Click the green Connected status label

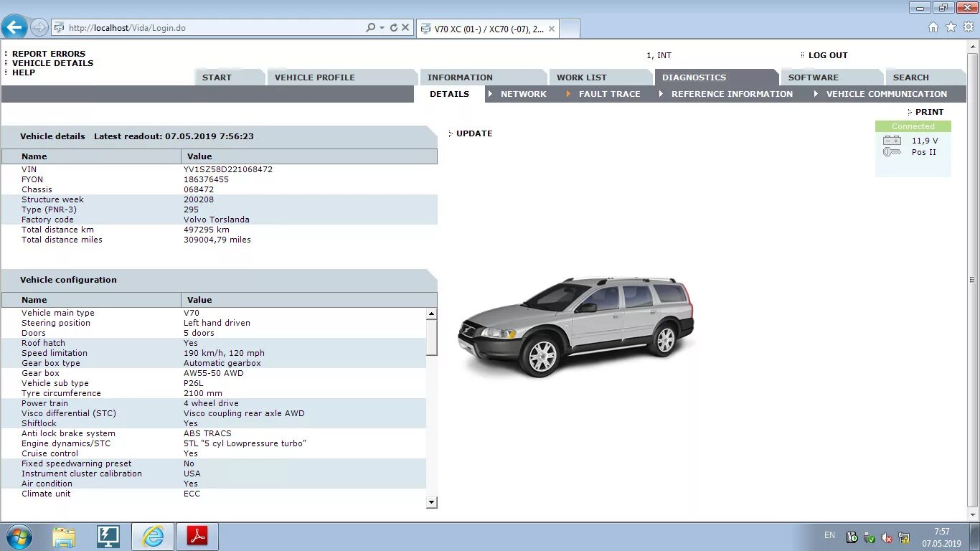(x=913, y=126)
